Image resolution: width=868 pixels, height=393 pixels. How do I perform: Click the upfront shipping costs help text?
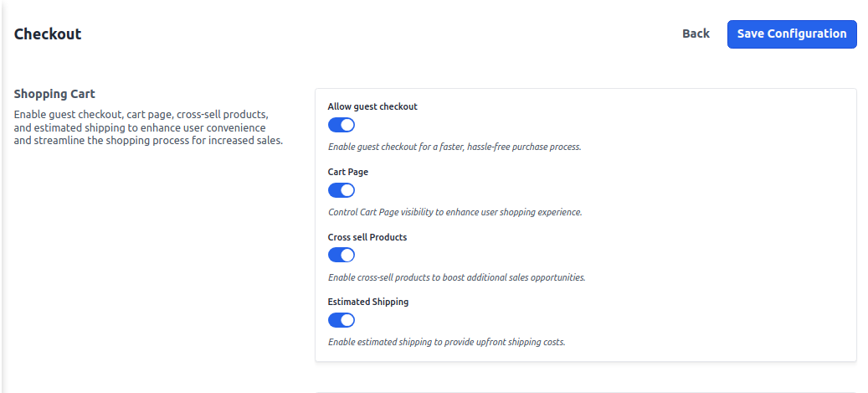coord(446,342)
